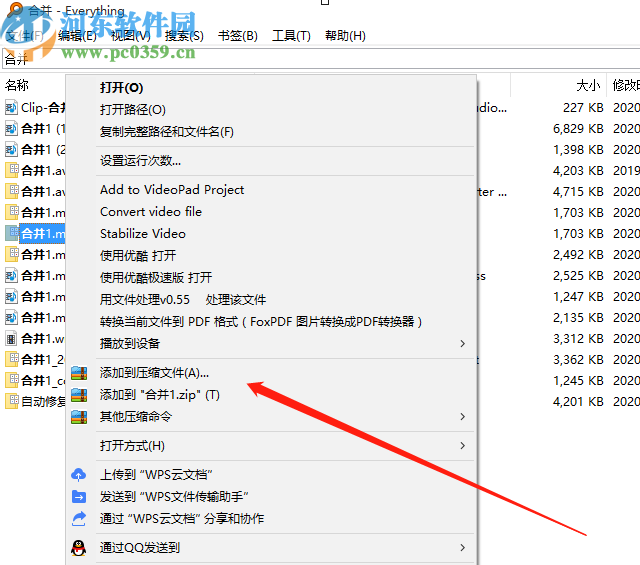Expand the 播放到设备 submenu arrow
The image size is (640, 565).
[462, 344]
